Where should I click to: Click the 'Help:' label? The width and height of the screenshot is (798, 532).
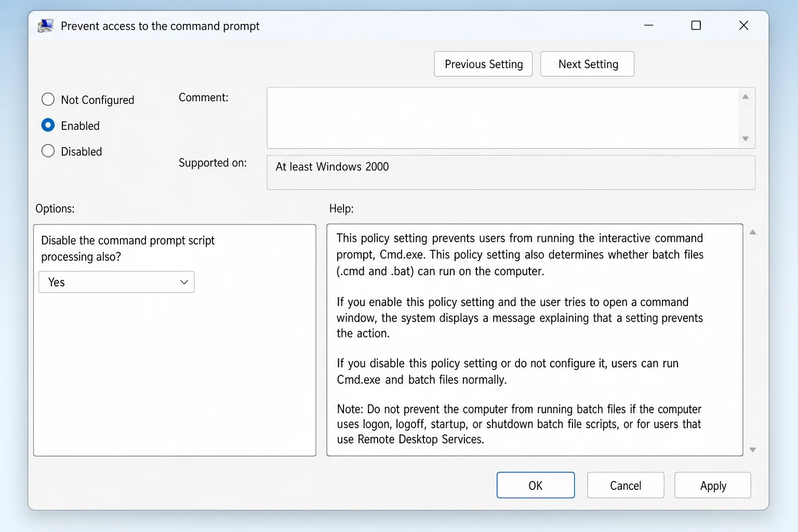[x=341, y=208]
